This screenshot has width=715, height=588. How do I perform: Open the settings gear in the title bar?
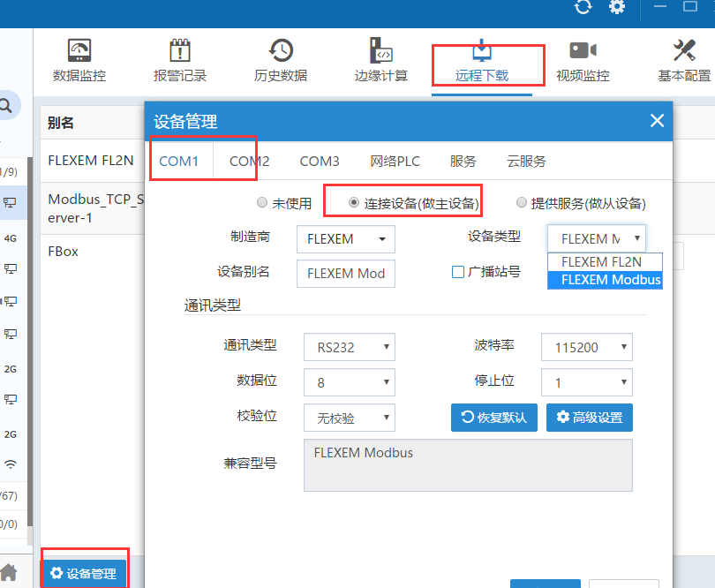coord(617,6)
